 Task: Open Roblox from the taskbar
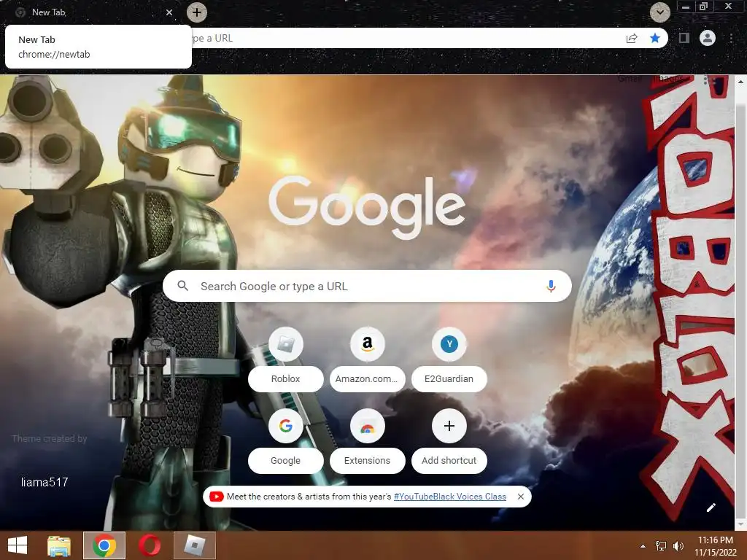click(194, 545)
